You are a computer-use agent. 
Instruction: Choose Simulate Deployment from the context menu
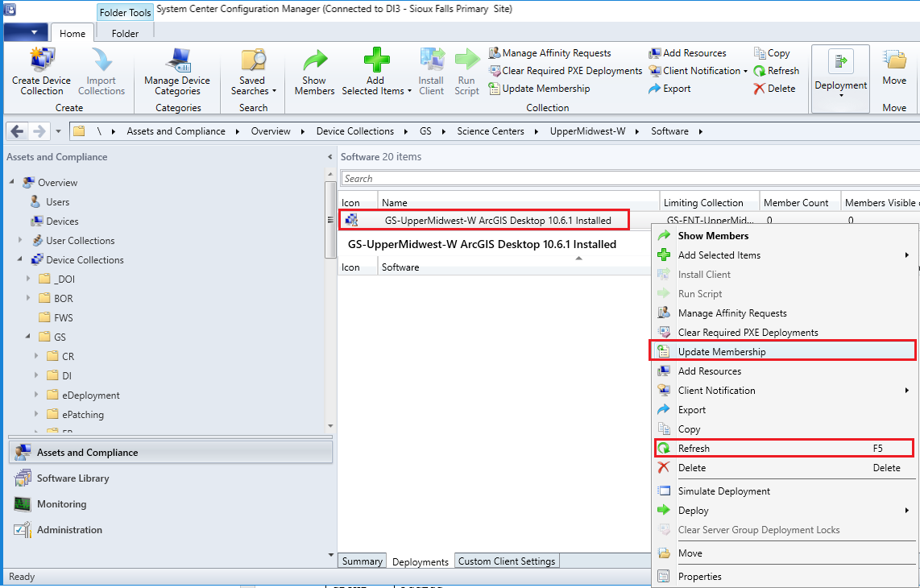785,491
